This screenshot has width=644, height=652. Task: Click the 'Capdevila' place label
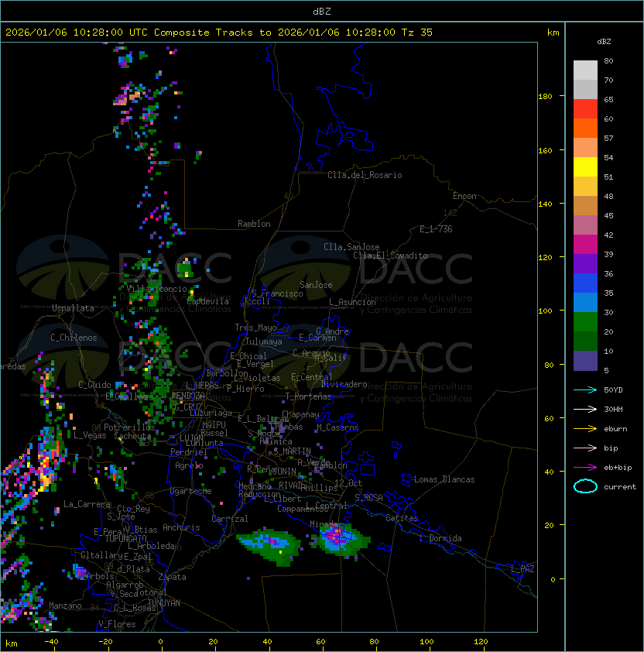point(207,301)
